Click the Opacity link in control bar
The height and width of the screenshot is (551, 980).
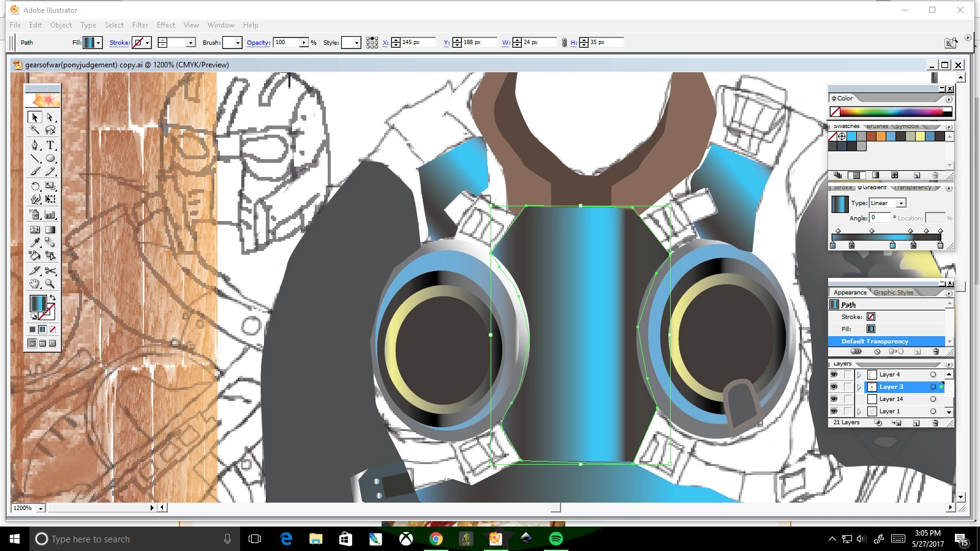(258, 43)
